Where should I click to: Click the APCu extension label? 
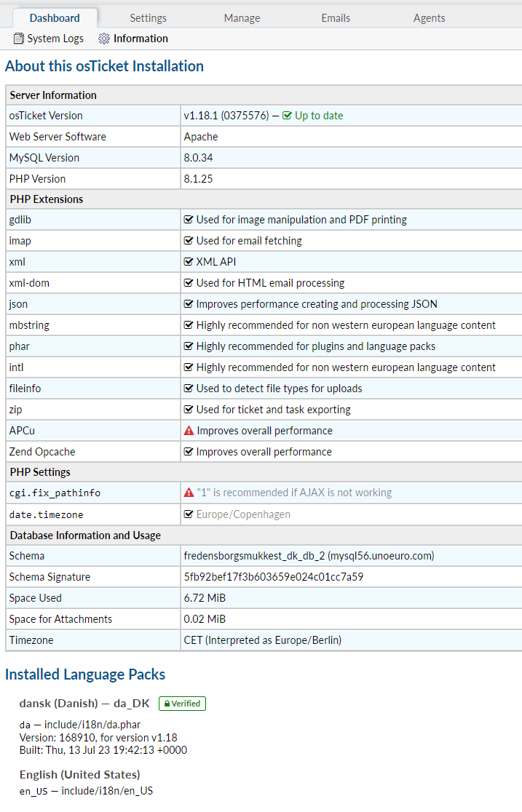[22, 431]
